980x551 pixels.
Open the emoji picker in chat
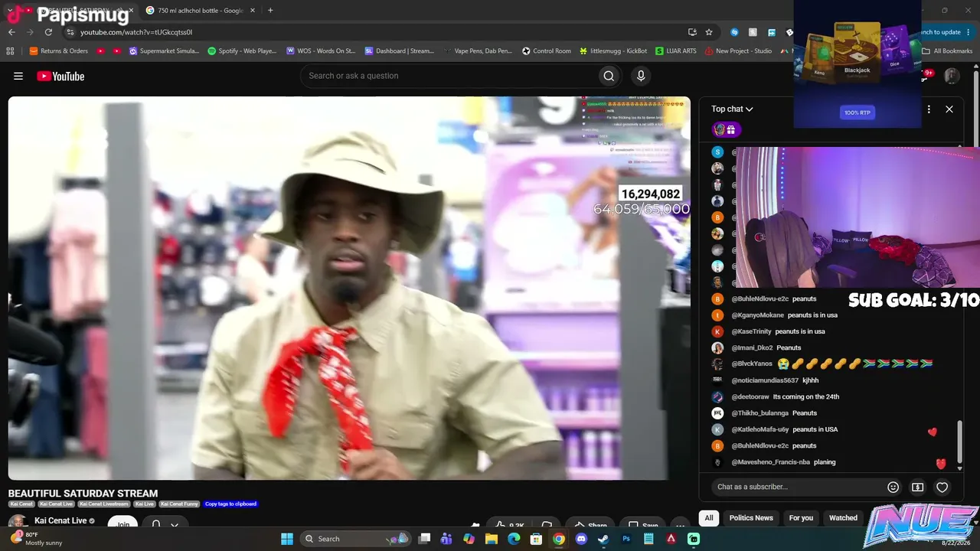pos(893,487)
